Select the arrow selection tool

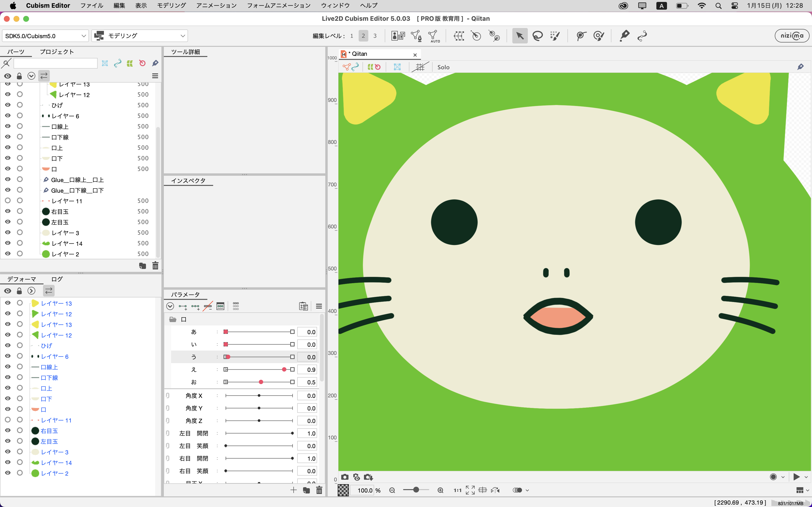point(519,36)
